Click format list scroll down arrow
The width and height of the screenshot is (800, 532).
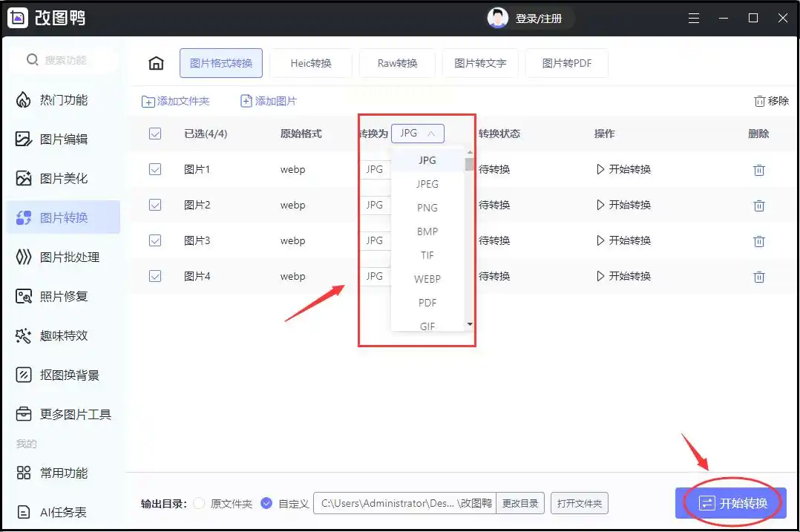(469, 324)
